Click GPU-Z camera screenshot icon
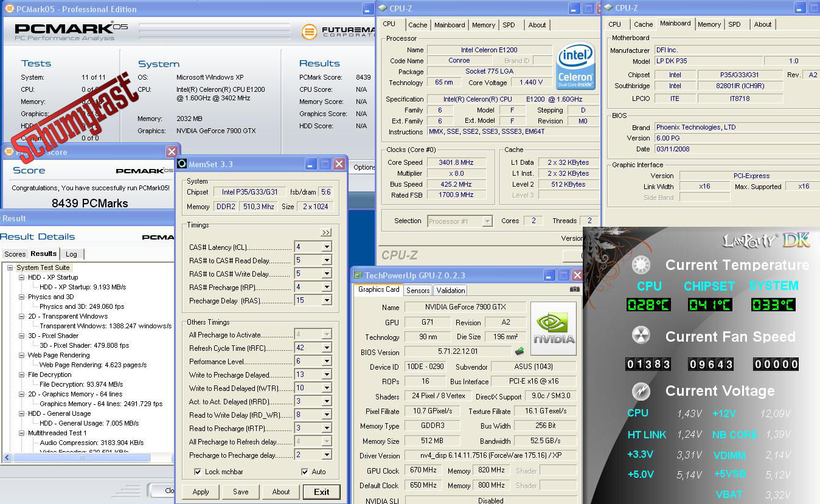 (574, 289)
